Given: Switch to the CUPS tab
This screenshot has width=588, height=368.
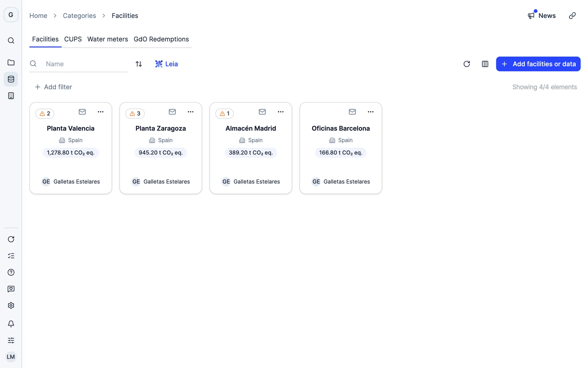Looking at the screenshot, I should pyautogui.click(x=73, y=39).
